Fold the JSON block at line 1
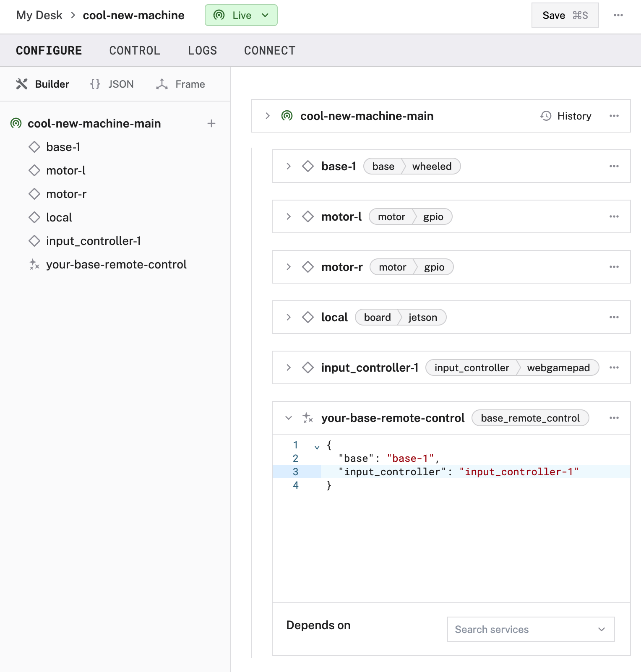 coord(317,447)
